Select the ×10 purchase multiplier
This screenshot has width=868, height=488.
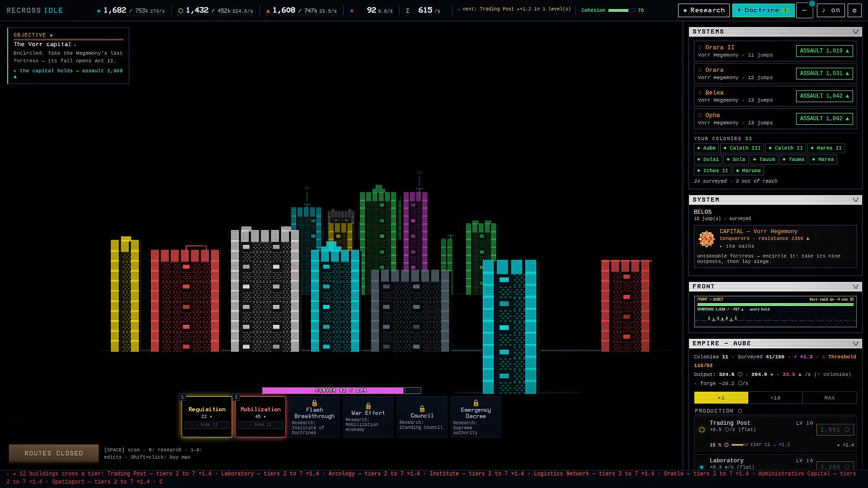click(x=775, y=398)
